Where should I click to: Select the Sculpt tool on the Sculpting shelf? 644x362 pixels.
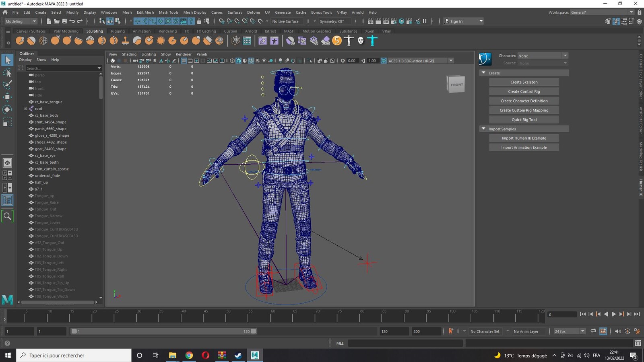pos(20,41)
